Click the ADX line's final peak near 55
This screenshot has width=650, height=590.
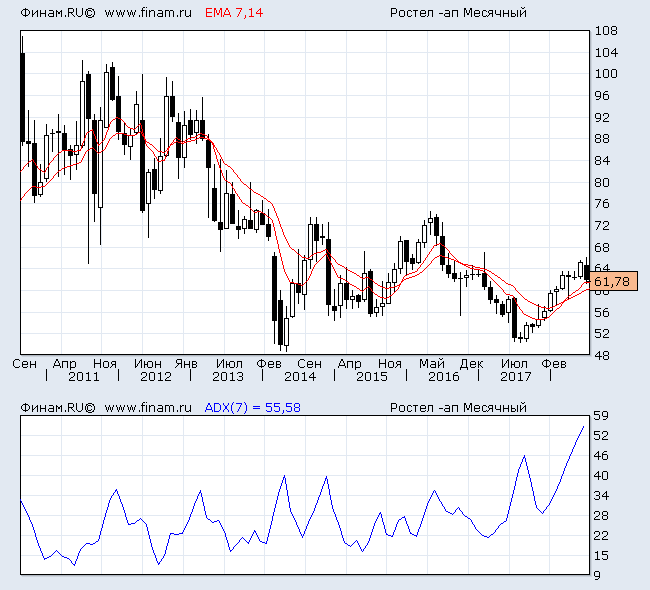tap(583, 427)
